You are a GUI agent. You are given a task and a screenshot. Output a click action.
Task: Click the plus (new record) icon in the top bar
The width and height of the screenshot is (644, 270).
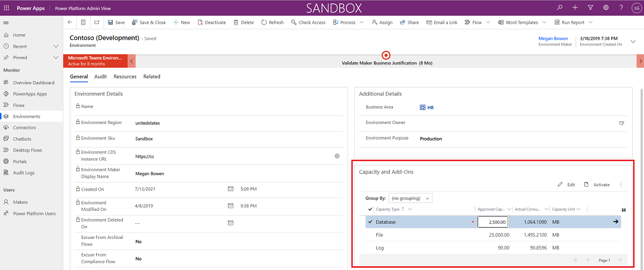click(575, 8)
